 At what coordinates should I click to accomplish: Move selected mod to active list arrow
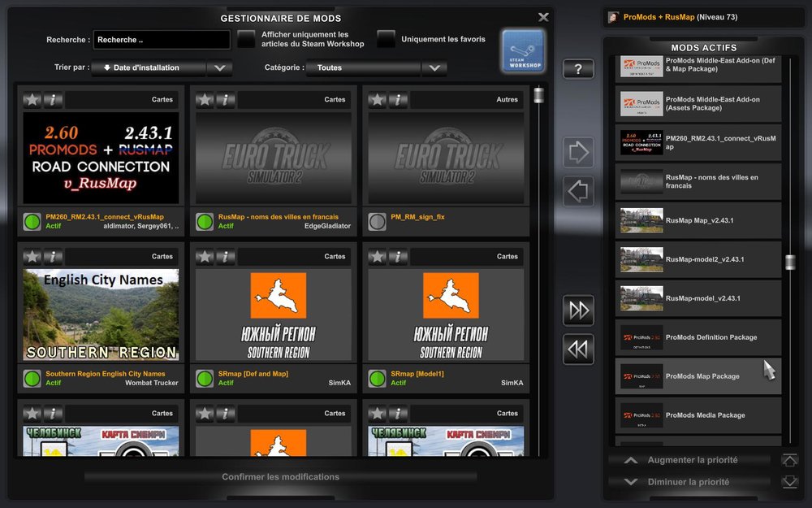578,152
